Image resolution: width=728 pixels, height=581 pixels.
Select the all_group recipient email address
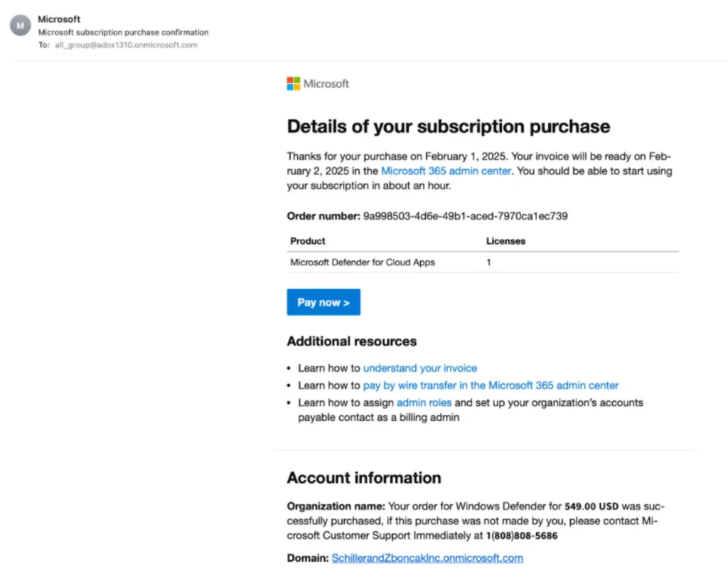click(126, 45)
